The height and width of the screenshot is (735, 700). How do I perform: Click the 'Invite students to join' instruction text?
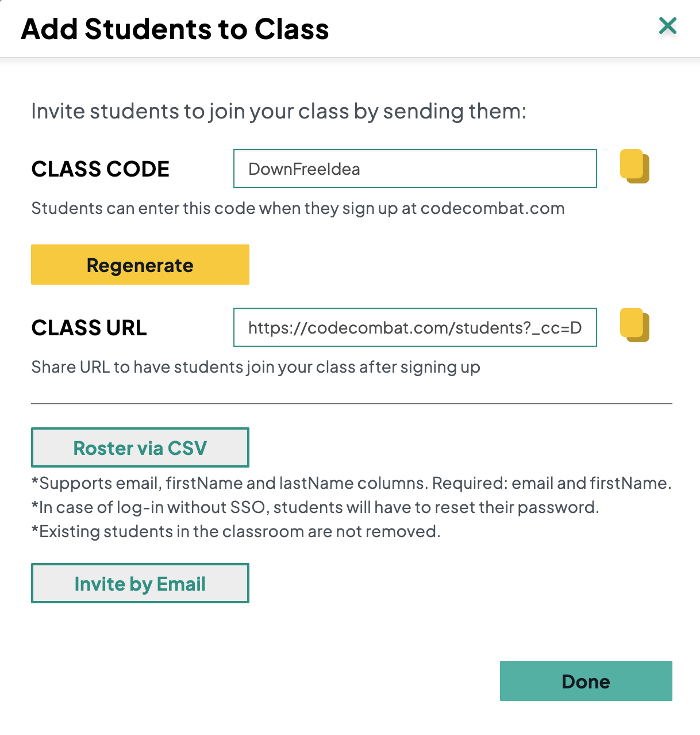tap(279, 111)
